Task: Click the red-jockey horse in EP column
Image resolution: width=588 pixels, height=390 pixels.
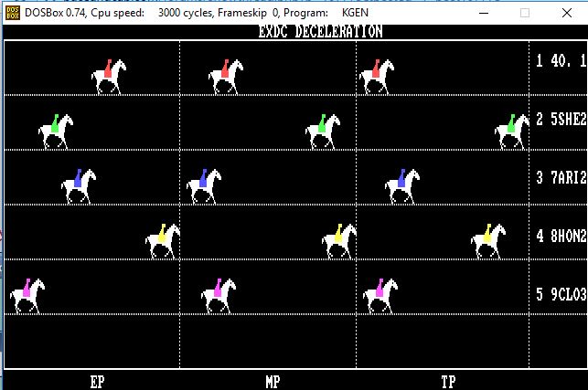Action: pos(109,77)
